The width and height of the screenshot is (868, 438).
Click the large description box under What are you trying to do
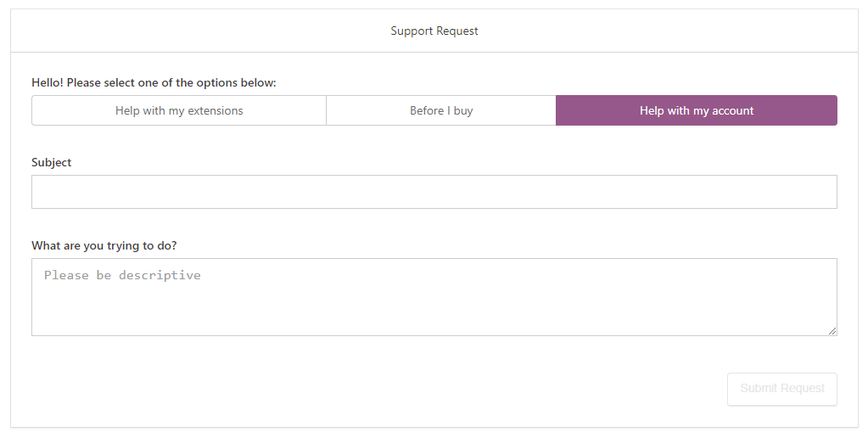tap(434, 297)
